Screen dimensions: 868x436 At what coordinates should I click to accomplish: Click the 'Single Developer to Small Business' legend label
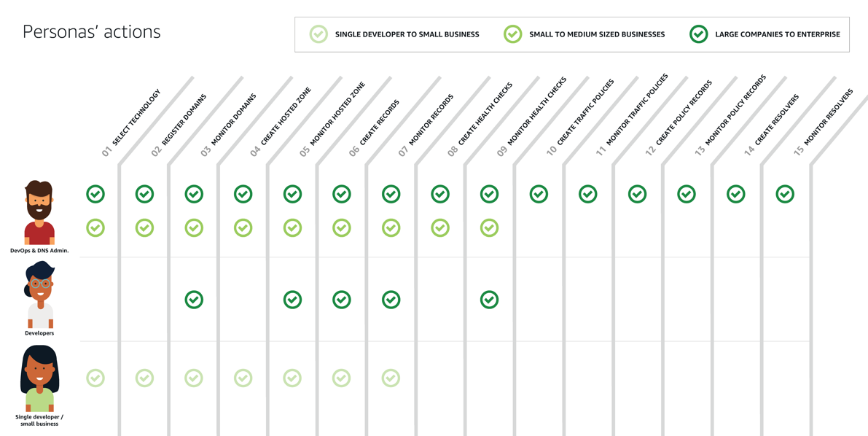[x=407, y=34]
